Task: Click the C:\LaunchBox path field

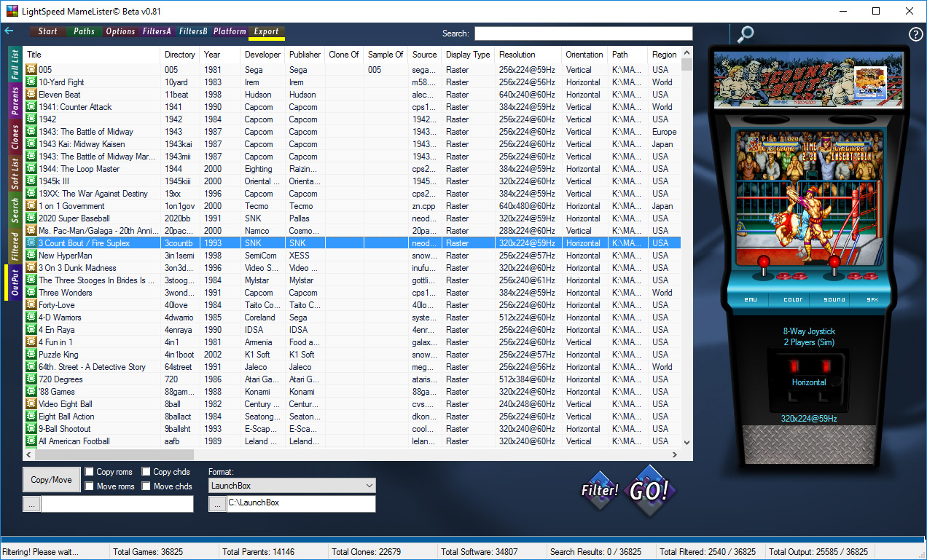Action: pos(301,504)
